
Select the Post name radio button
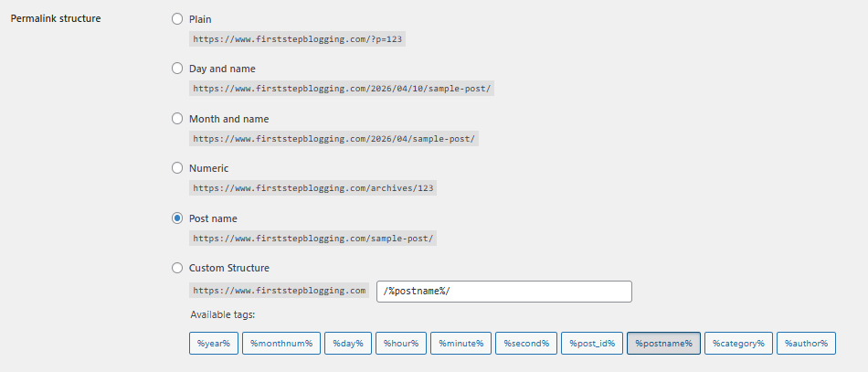click(x=177, y=218)
